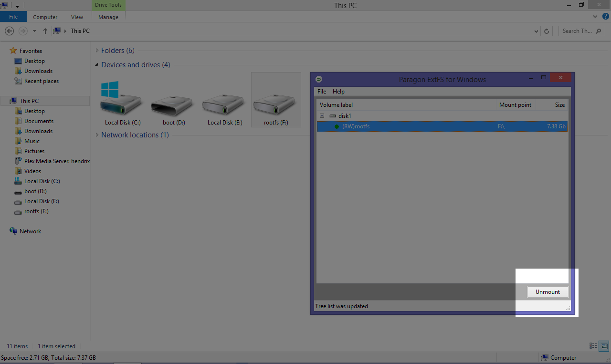
Task: Open Downloads under Favorites
Action: click(x=38, y=71)
